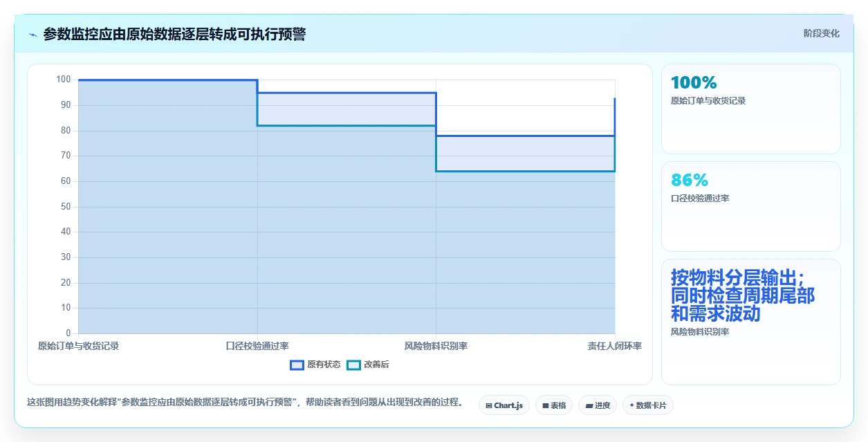Open the 100% 原始订单与收货记录 card
The image size is (868, 442).
coord(751,109)
